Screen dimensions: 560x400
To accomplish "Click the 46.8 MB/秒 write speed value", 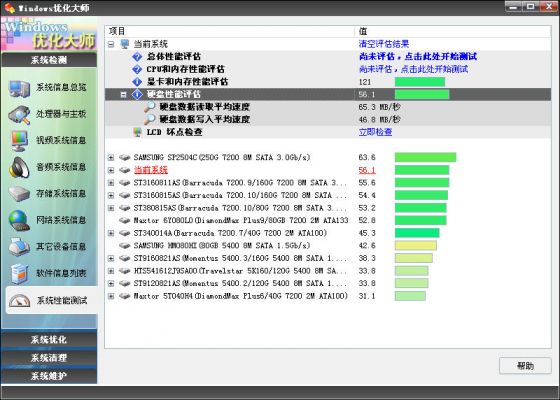I will click(379, 119).
